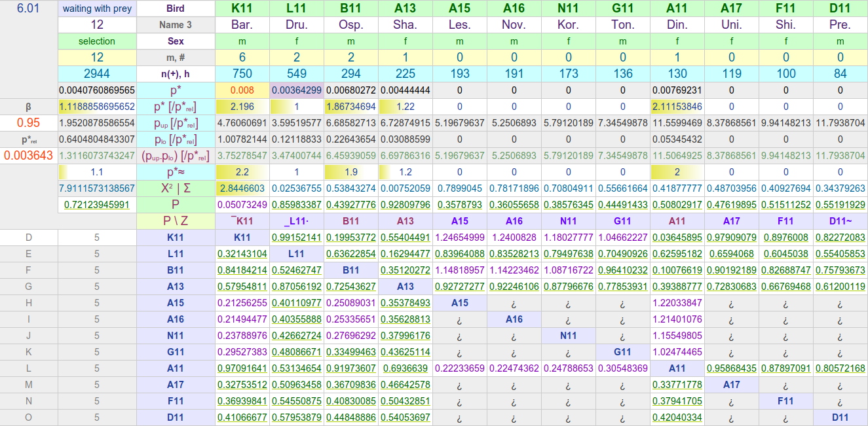Select the "P \ Z" matrix header cell
Screen dimensions: 868x426
point(176,221)
